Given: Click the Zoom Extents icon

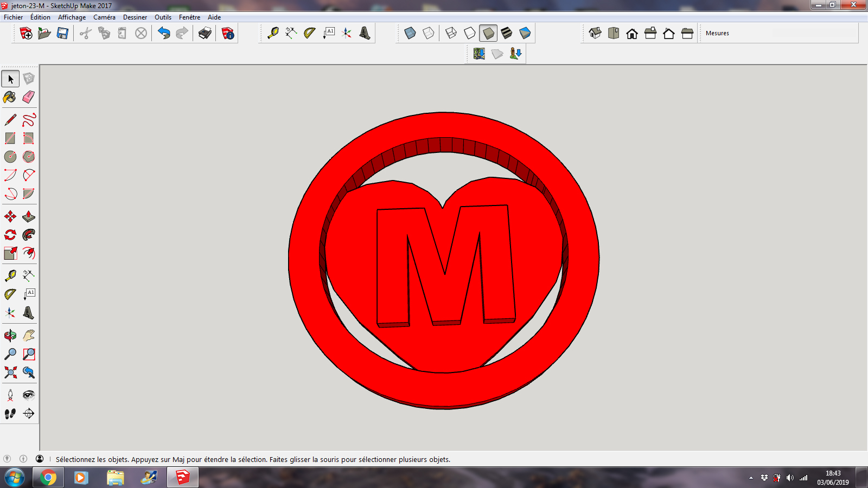Looking at the screenshot, I should pyautogui.click(x=10, y=373).
